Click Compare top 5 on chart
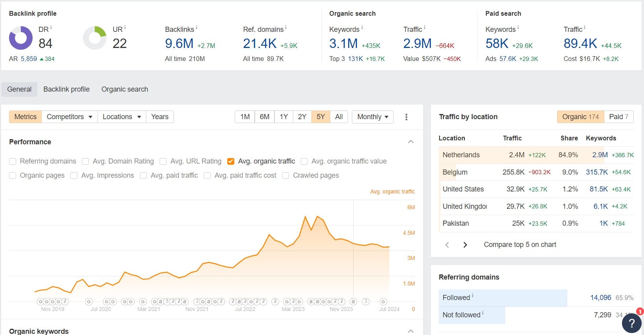The height and width of the screenshot is (335, 644). click(520, 245)
